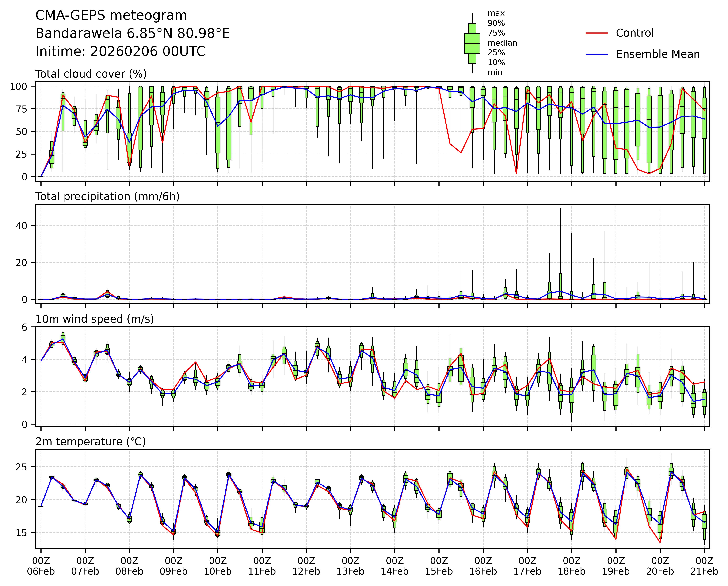Screen dimensions: 728x586
Task: Click the '00Z 21Feb' x-axis label
Action: coord(704,566)
